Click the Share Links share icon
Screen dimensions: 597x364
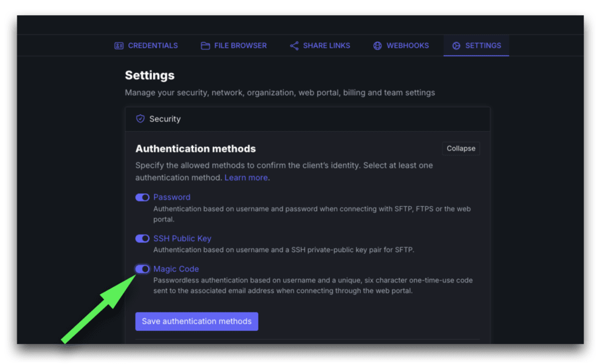(x=294, y=46)
